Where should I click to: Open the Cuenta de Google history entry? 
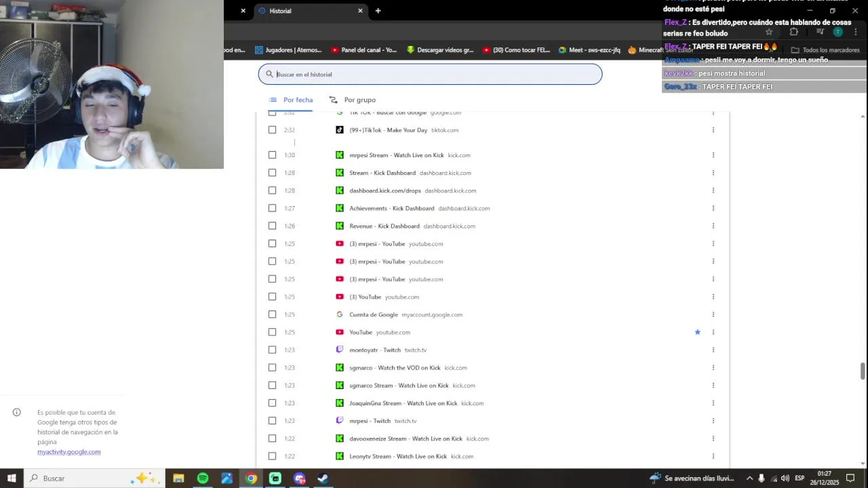[x=374, y=314]
